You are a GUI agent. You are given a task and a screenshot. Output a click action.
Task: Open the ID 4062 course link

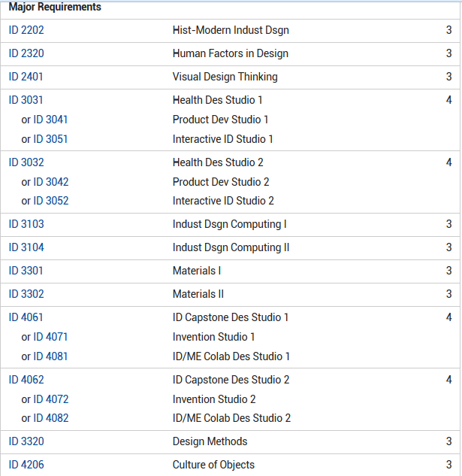[26, 380]
